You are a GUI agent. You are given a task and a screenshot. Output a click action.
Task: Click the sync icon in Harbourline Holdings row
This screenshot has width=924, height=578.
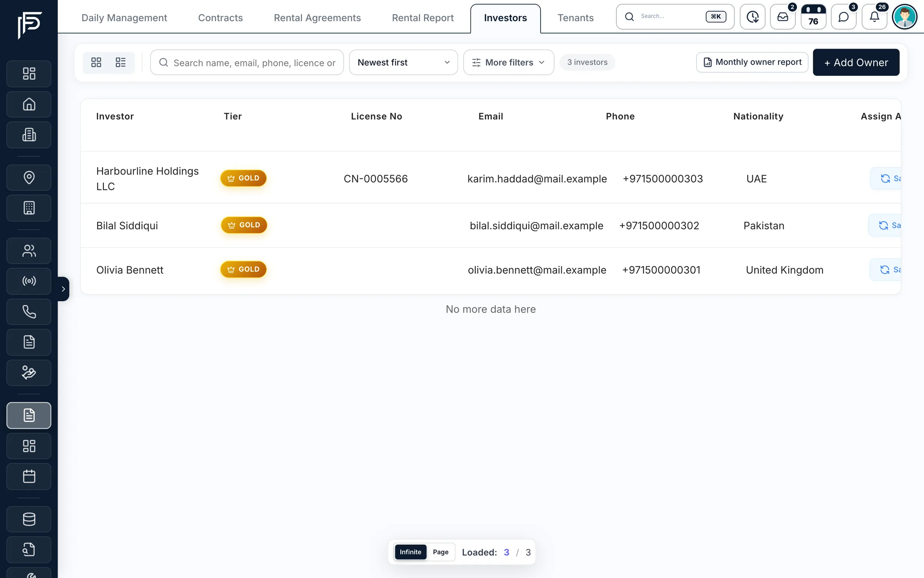[885, 178]
